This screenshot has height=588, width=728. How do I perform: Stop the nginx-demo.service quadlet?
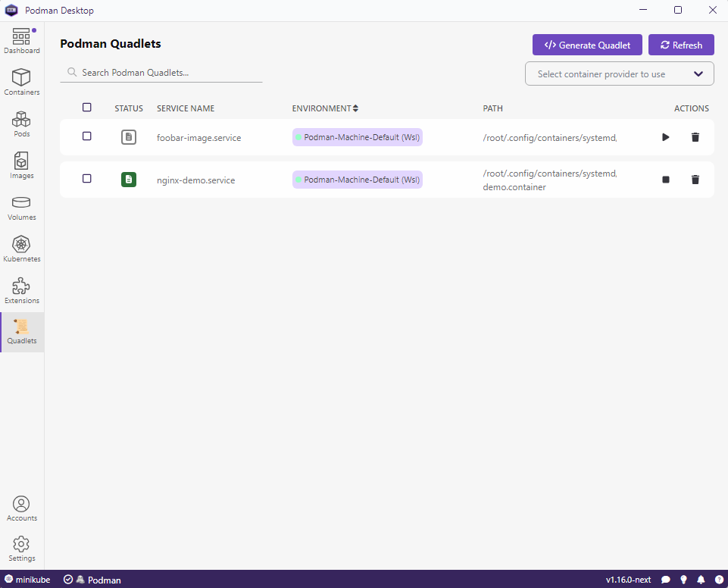point(666,180)
